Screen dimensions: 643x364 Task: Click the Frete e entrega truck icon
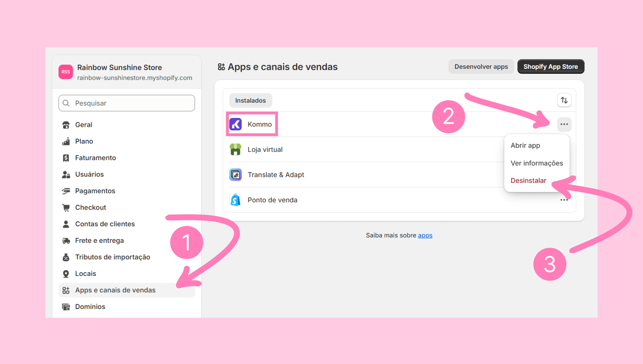[x=66, y=241]
